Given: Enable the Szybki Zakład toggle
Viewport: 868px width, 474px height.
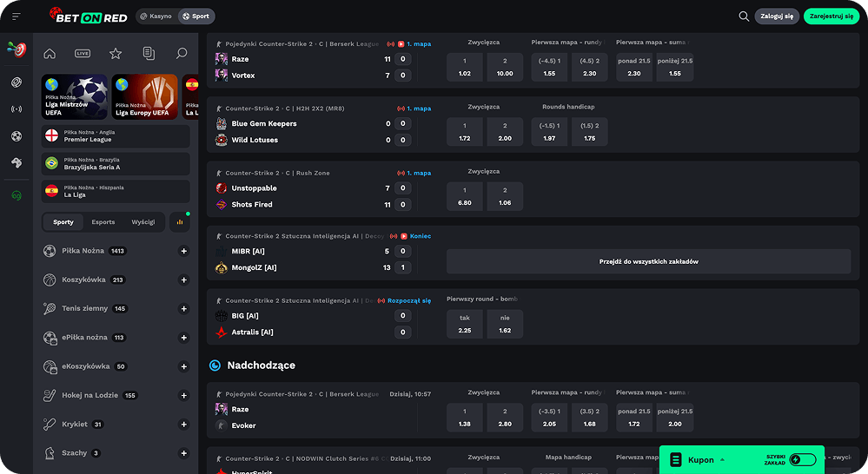Looking at the screenshot, I should (801, 459).
